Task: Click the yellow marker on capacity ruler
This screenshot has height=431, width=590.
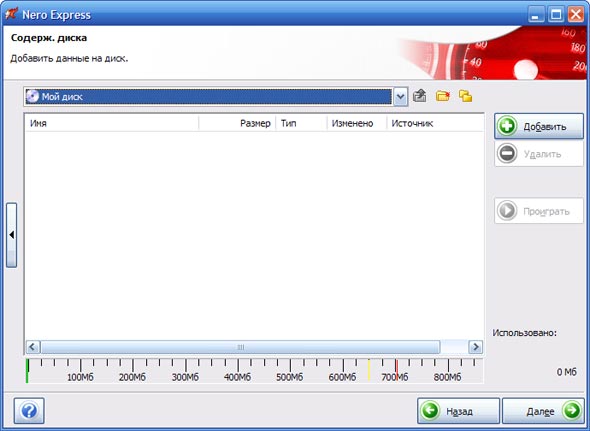Action: tap(369, 370)
